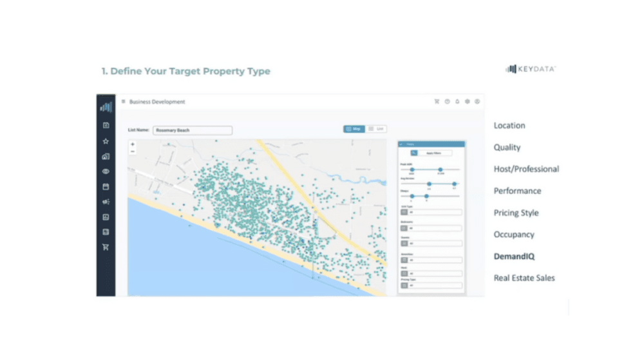Adjust the Avg Review slider right handle
Viewport: 644px width, 363px height.
pyautogui.click(x=454, y=184)
